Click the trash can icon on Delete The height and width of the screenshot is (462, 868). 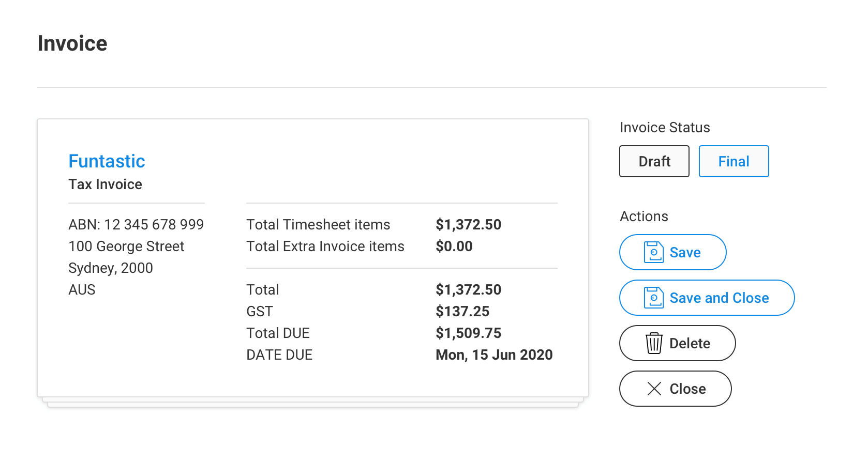(x=654, y=343)
